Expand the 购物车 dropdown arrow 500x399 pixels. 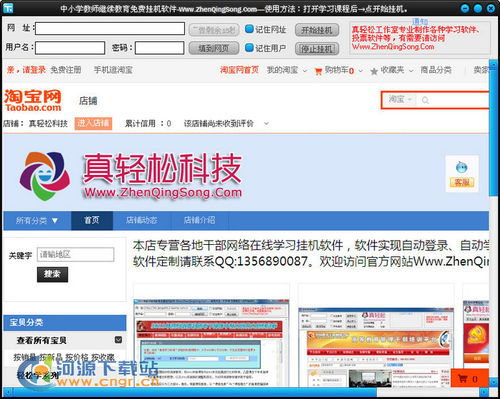click(360, 71)
